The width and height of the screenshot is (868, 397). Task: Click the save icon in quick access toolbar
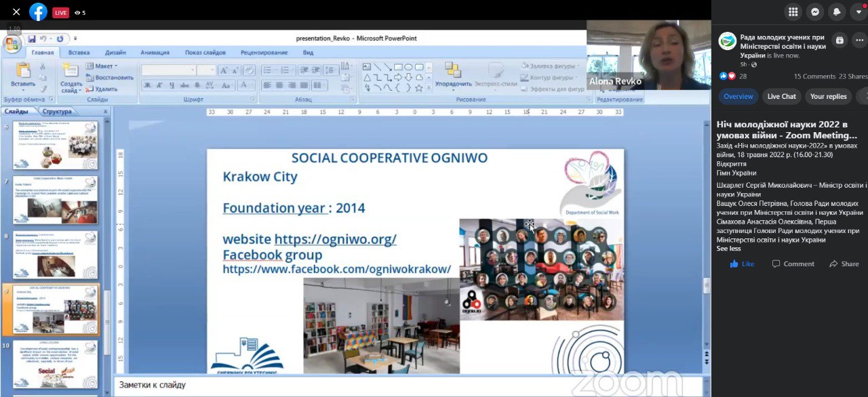click(32, 39)
